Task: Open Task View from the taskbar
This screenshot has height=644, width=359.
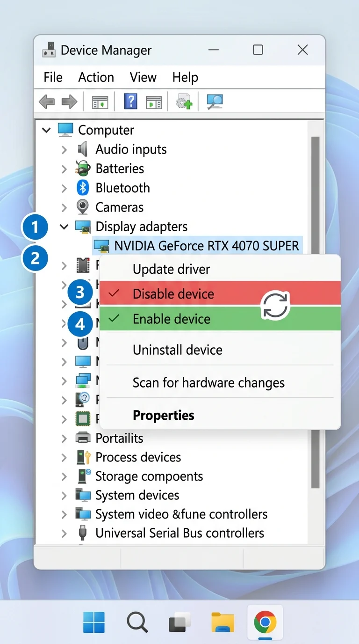Action: (x=180, y=622)
